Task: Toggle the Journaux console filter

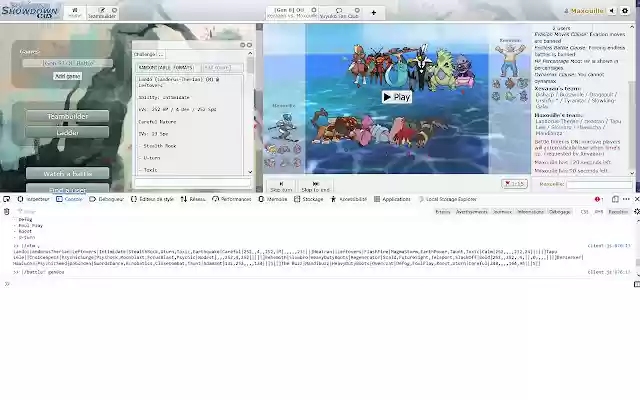Action: pos(502,212)
